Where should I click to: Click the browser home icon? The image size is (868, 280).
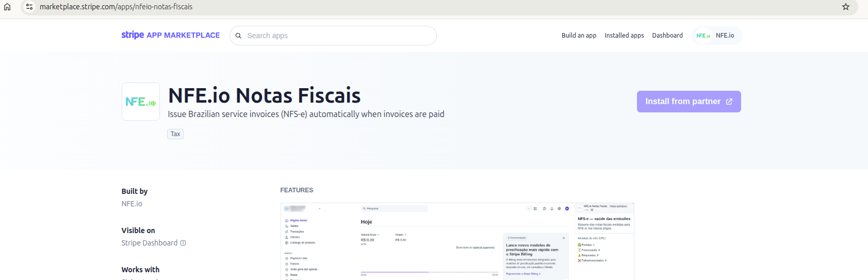[x=7, y=7]
